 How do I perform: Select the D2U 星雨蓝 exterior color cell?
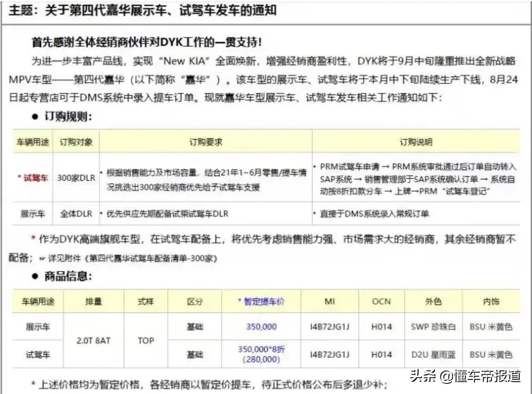click(x=433, y=355)
